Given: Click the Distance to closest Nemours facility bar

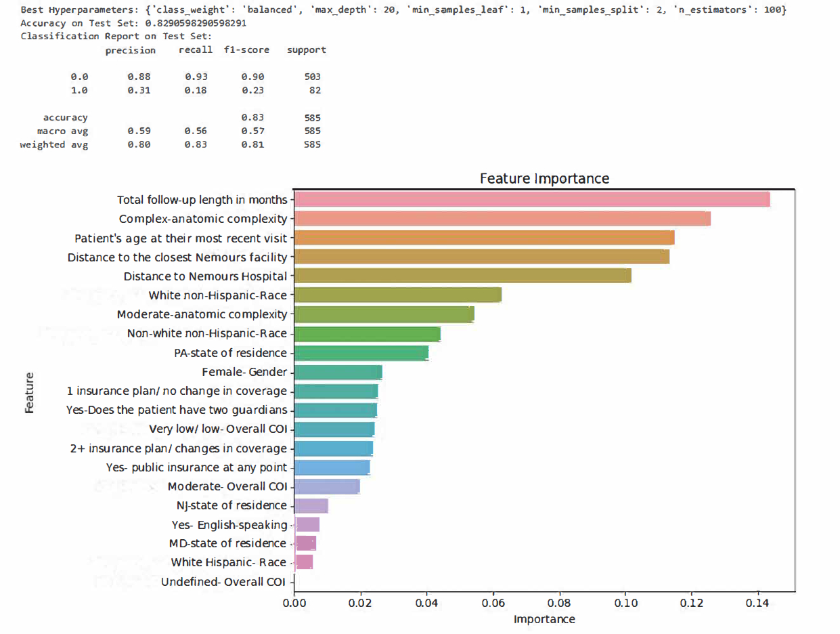Looking at the screenshot, I should (x=481, y=257).
